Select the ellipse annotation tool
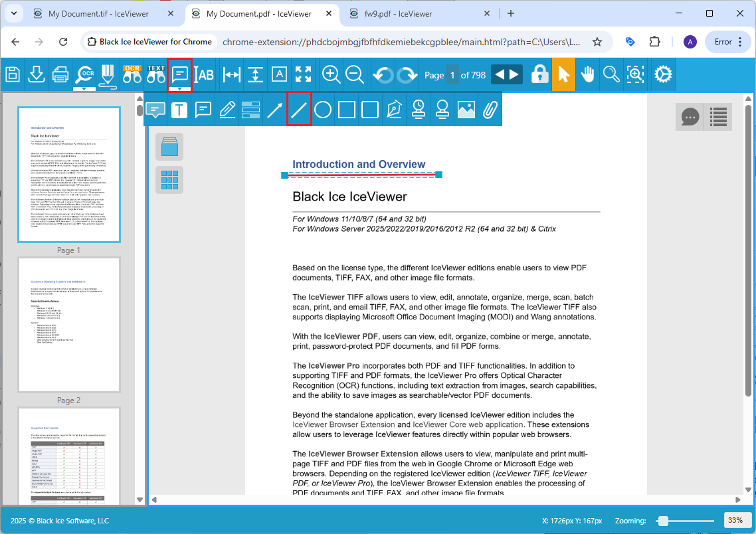This screenshot has width=756, height=534. pos(323,110)
